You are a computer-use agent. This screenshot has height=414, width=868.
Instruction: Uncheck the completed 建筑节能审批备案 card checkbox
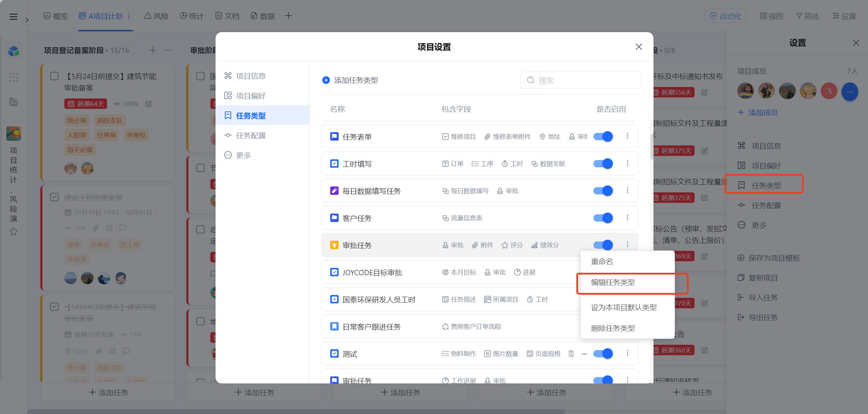click(55, 306)
